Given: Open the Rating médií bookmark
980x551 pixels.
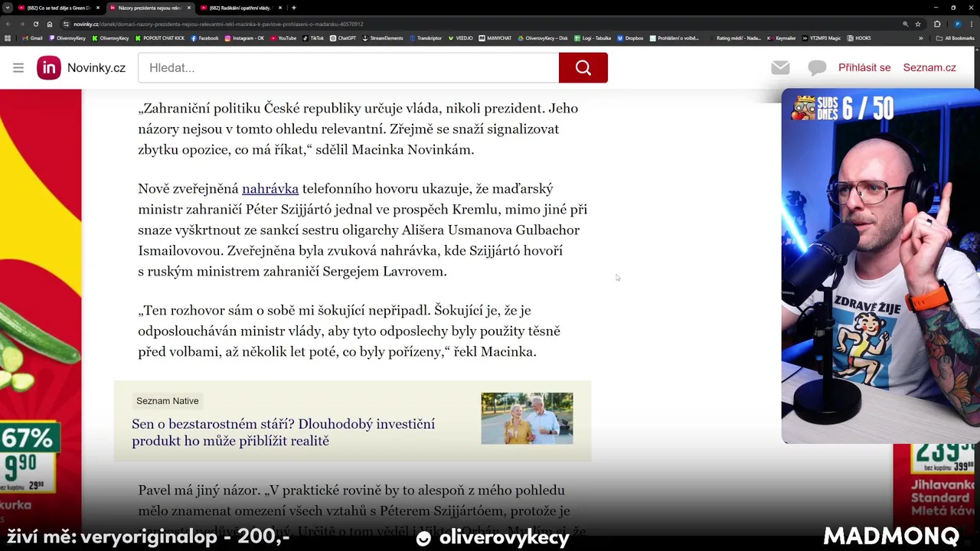Looking at the screenshot, I should [733, 37].
